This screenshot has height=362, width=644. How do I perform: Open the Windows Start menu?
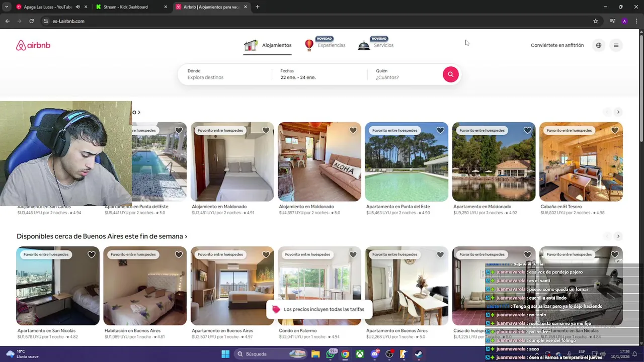pos(225,354)
